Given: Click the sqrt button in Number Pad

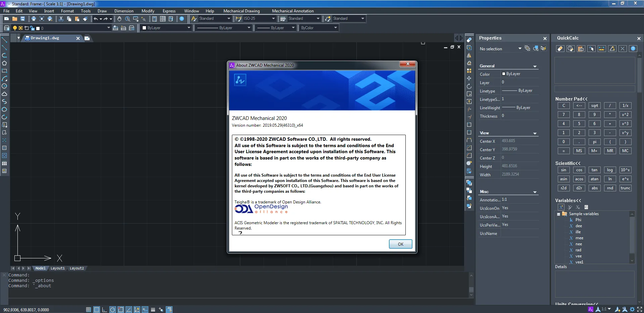Looking at the screenshot, I should [594, 106].
